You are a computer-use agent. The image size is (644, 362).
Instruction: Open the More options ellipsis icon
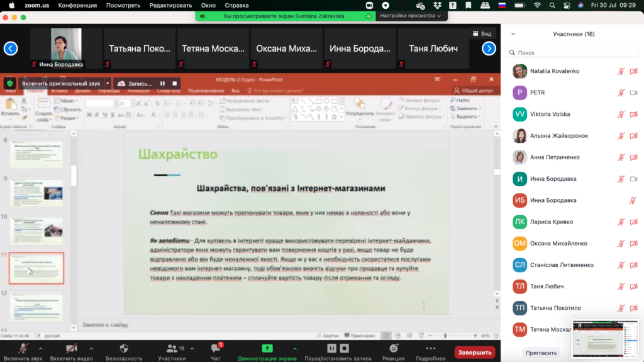point(430,348)
